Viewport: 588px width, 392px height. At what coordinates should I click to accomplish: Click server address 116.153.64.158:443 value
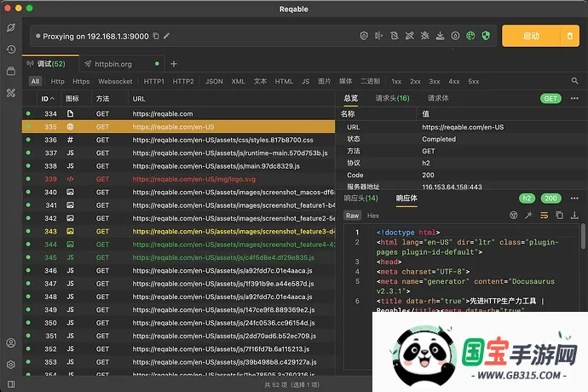tap(452, 187)
